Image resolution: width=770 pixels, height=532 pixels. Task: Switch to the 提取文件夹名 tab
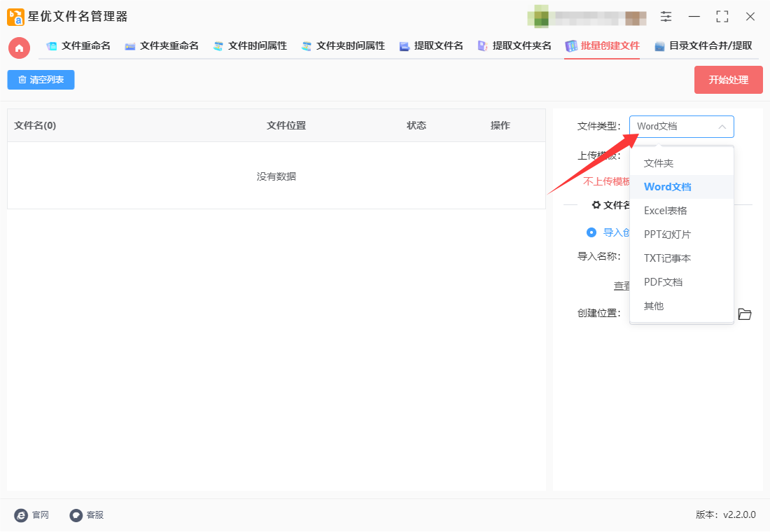click(x=514, y=46)
